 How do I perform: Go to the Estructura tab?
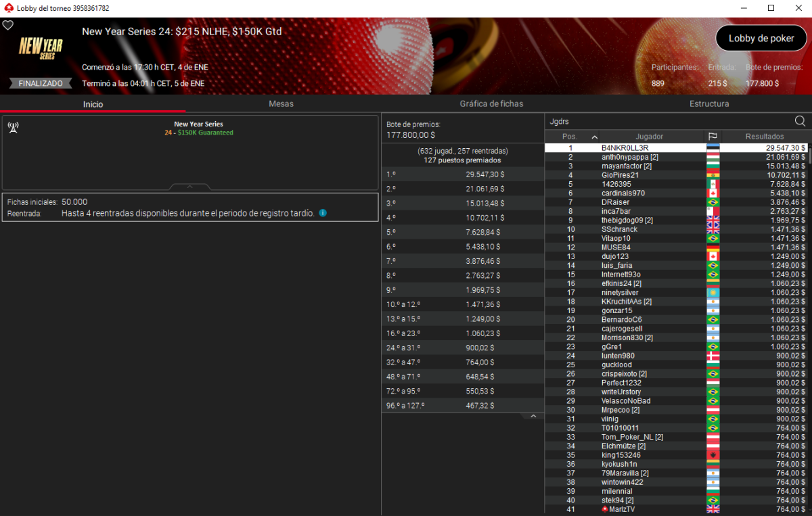[x=709, y=104]
